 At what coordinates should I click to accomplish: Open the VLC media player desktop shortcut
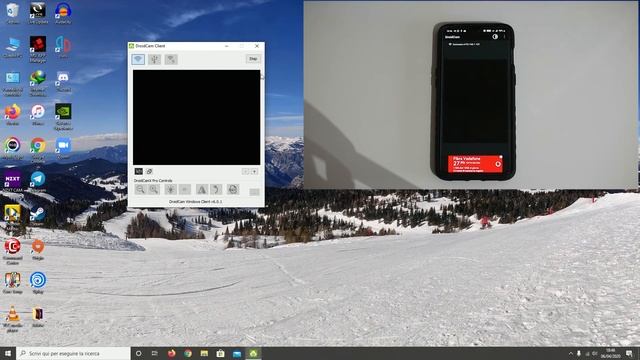pyautogui.click(x=13, y=319)
